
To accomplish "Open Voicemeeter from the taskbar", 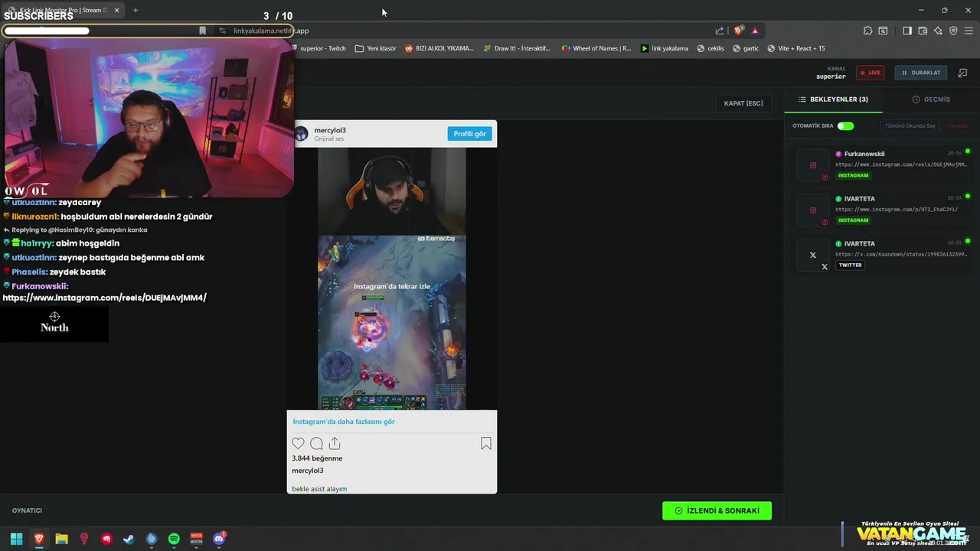I will tap(197, 539).
